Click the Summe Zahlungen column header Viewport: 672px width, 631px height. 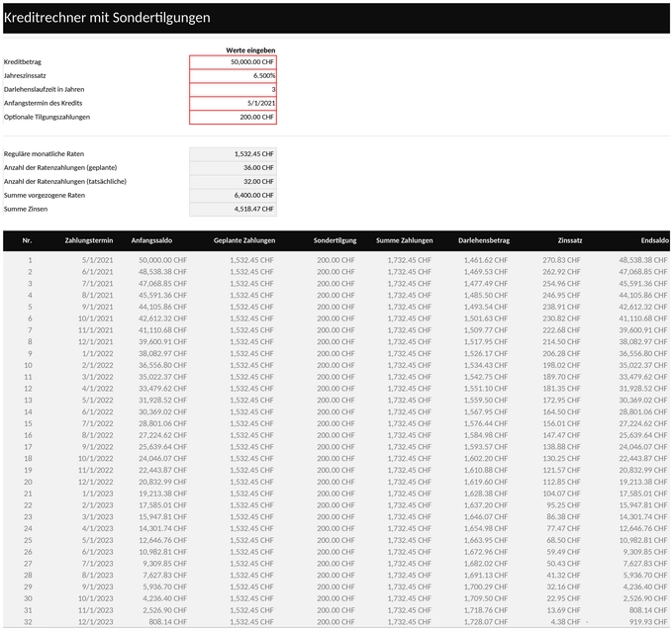point(404,240)
